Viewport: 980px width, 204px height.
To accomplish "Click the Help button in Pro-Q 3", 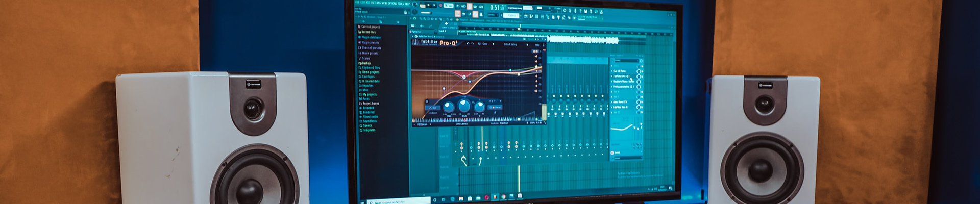I will point(537,45).
